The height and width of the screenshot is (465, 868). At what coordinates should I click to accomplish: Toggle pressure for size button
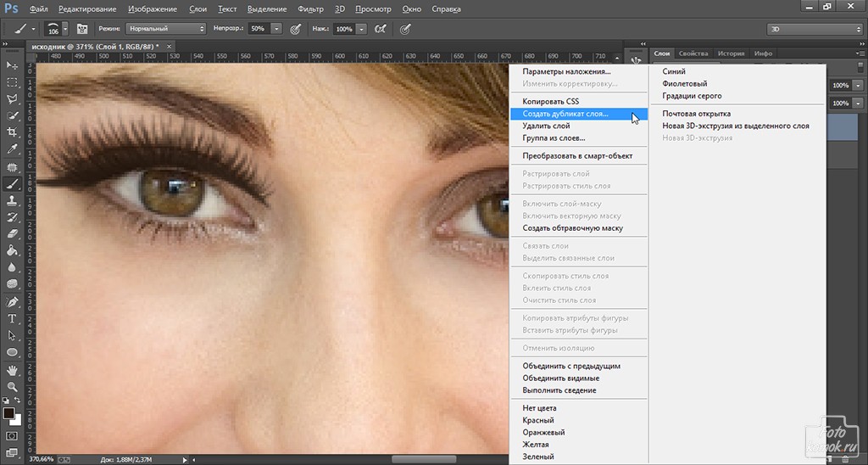click(405, 29)
